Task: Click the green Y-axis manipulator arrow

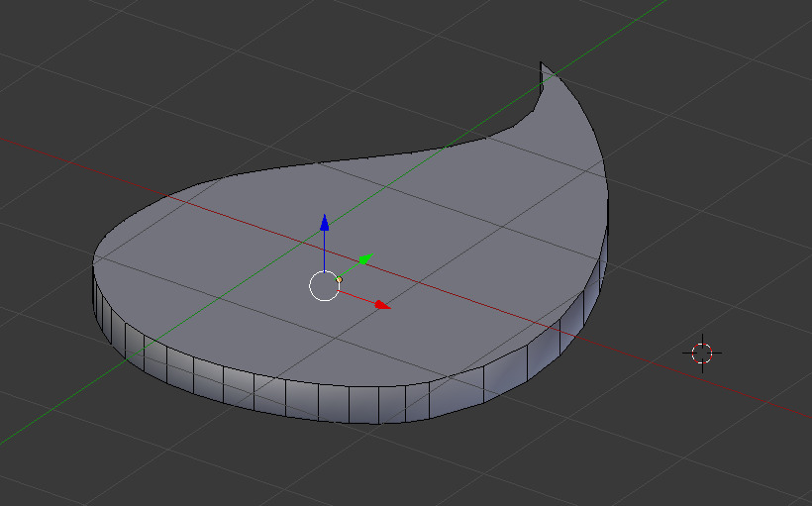Action: click(x=365, y=259)
